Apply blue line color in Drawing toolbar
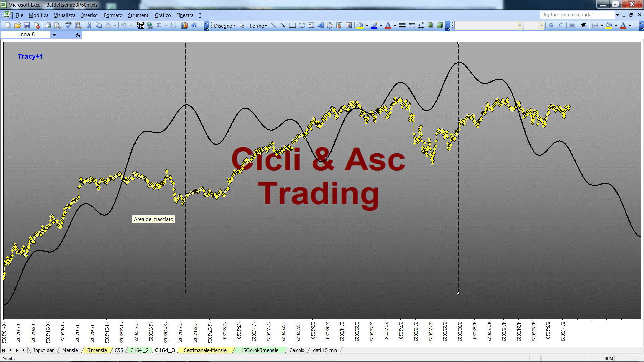The width and height of the screenshot is (644, 362). tap(374, 26)
